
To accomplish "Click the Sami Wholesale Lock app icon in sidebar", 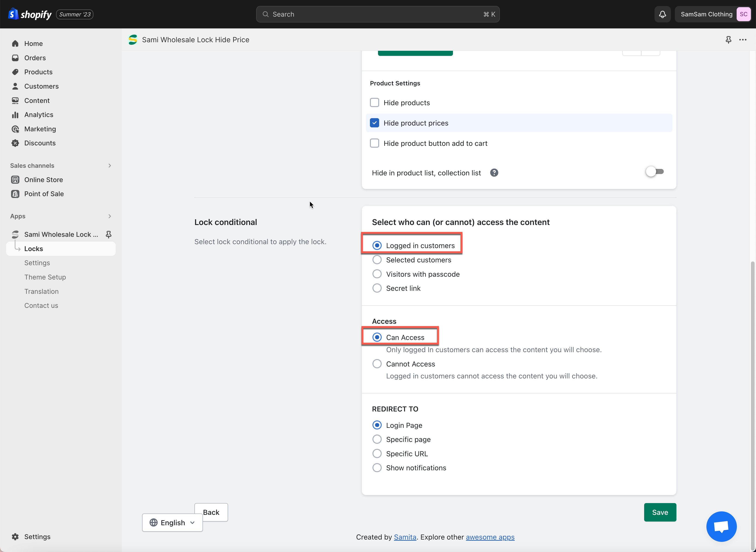I will click(15, 234).
